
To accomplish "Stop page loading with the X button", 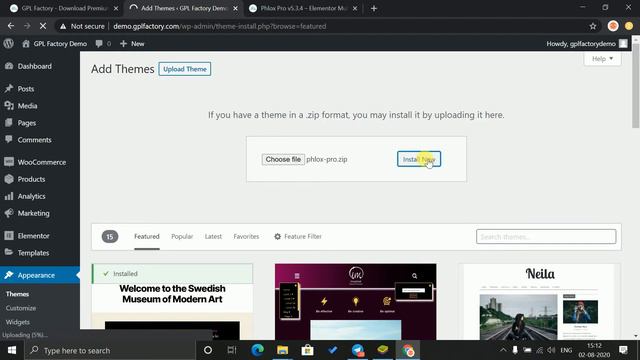I will pyautogui.click(x=43, y=26).
